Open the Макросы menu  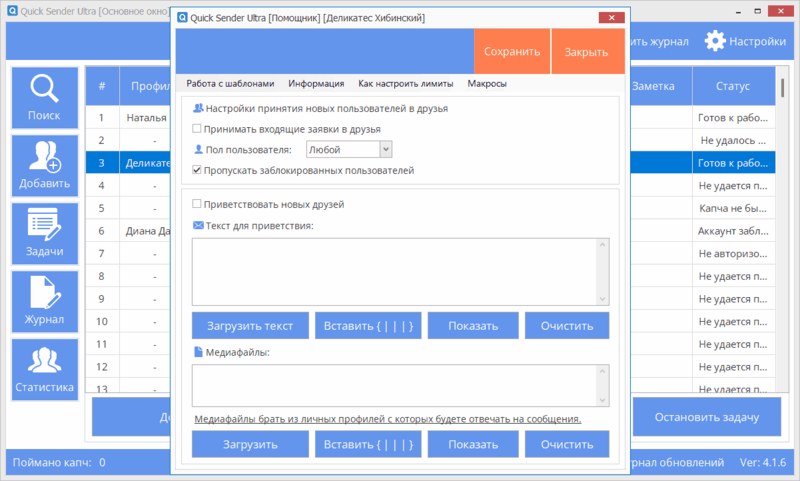click(x=487, y=84)
